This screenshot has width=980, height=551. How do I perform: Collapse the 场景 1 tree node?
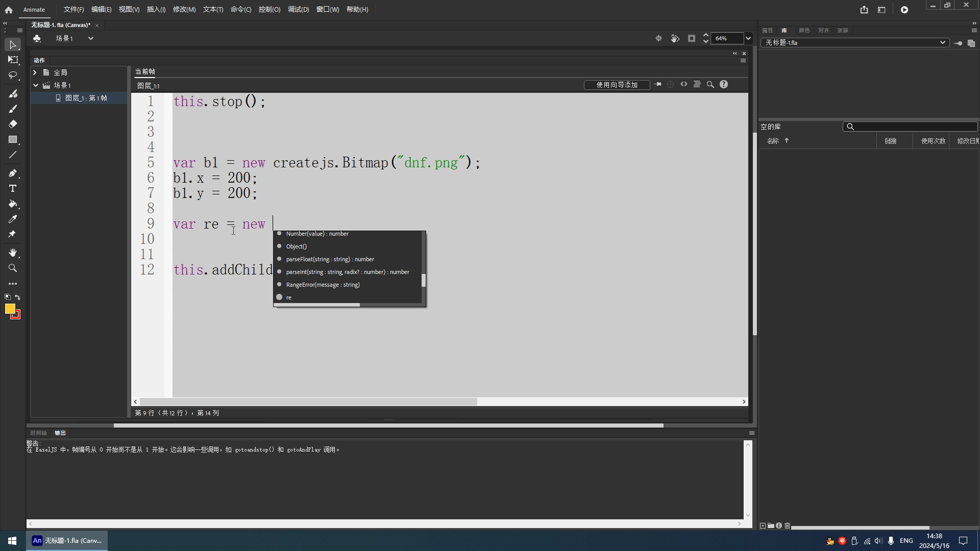coord(36,85)
